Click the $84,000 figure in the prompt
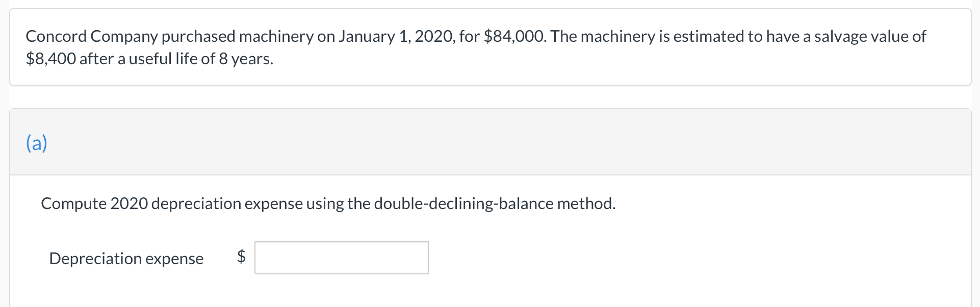 (512, 36)
